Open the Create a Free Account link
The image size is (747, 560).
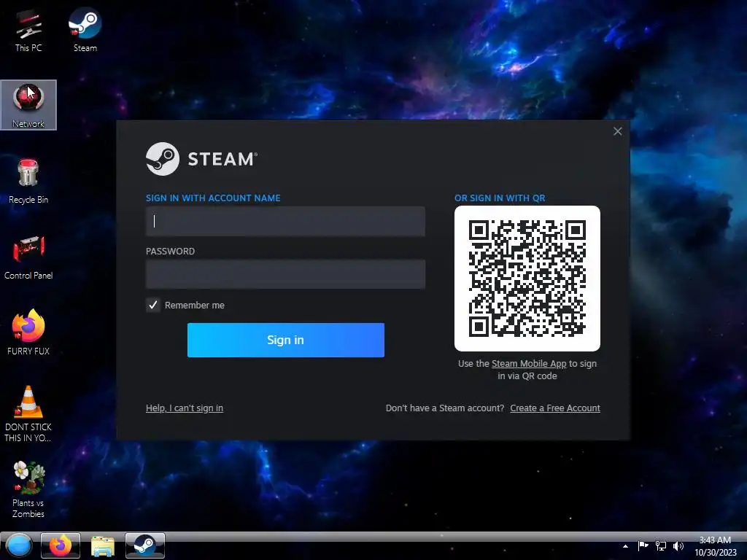555,408
